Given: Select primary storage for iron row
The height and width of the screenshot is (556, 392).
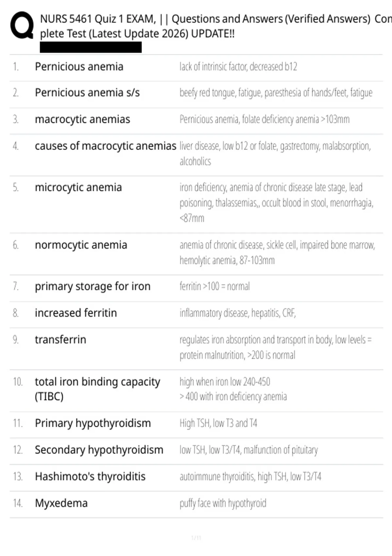Looking at the screenshot, I should [x=196, y=287].
